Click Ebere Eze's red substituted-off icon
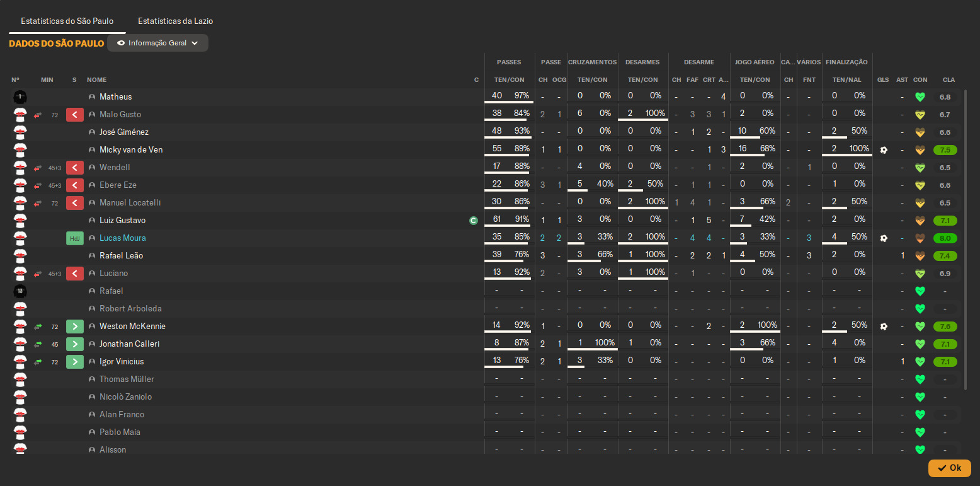Viewport: 980px width, 486px height. (75, 185)
